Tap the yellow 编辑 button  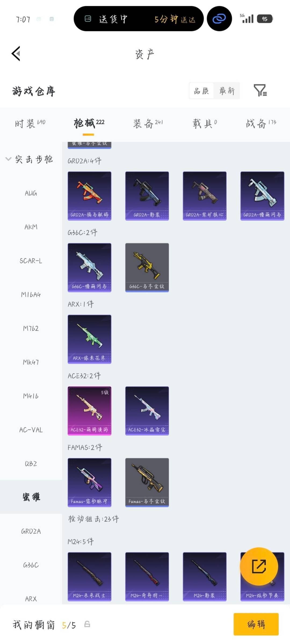pyautogui.click(x=256, y=624)
